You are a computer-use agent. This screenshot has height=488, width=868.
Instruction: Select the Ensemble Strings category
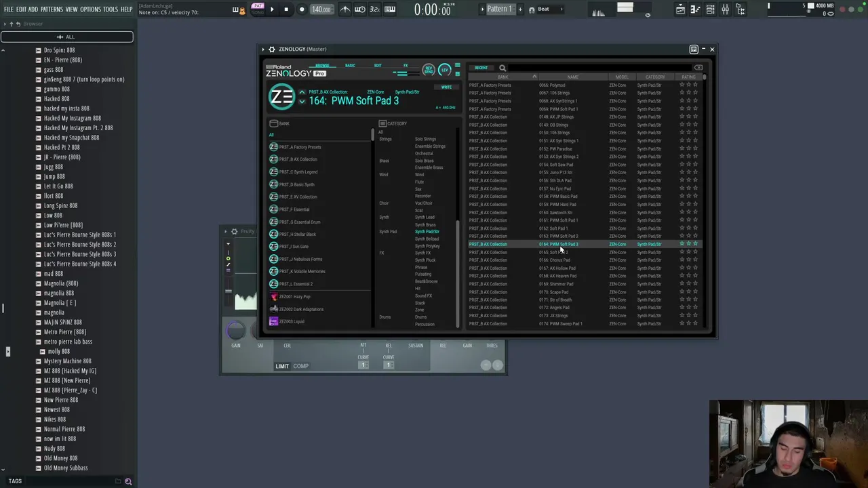430,146
